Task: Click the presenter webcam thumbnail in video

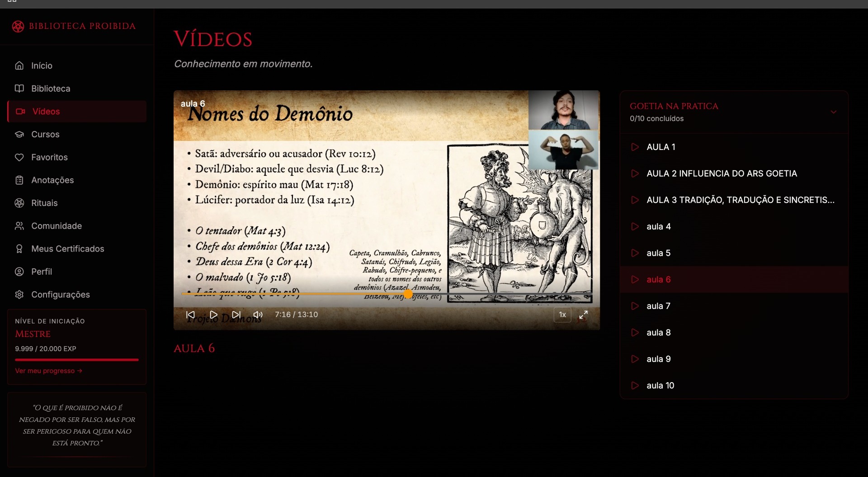Action: coord(564,110)
